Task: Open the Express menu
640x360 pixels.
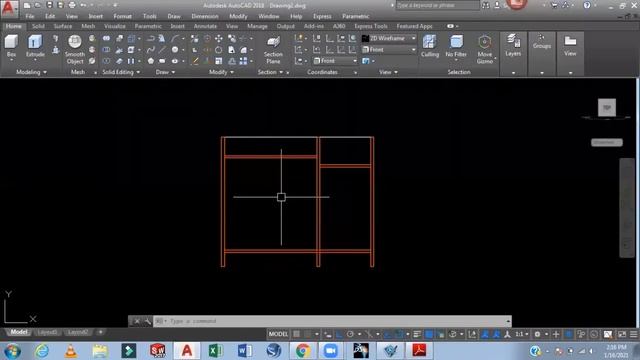Action: (322, 16)
